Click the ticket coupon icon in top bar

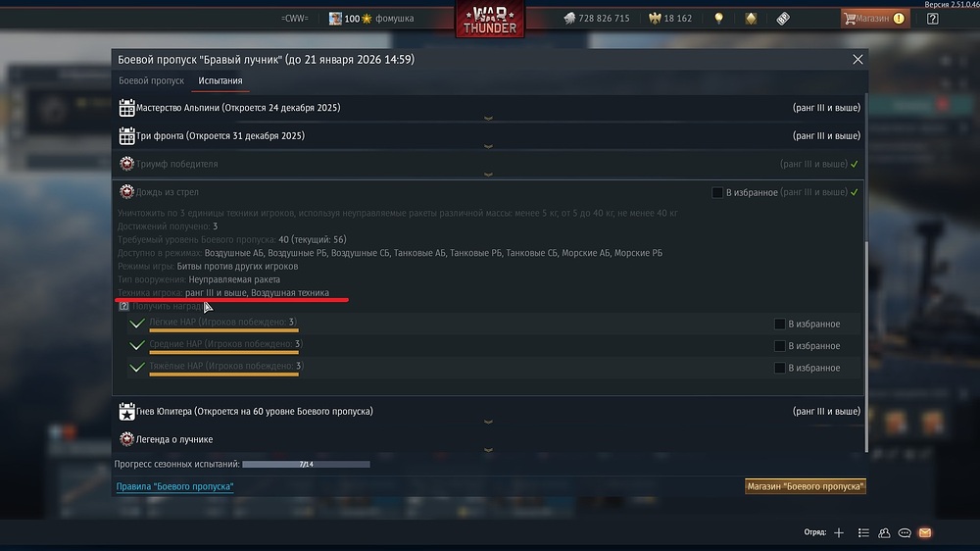click(x=783, y=18)
